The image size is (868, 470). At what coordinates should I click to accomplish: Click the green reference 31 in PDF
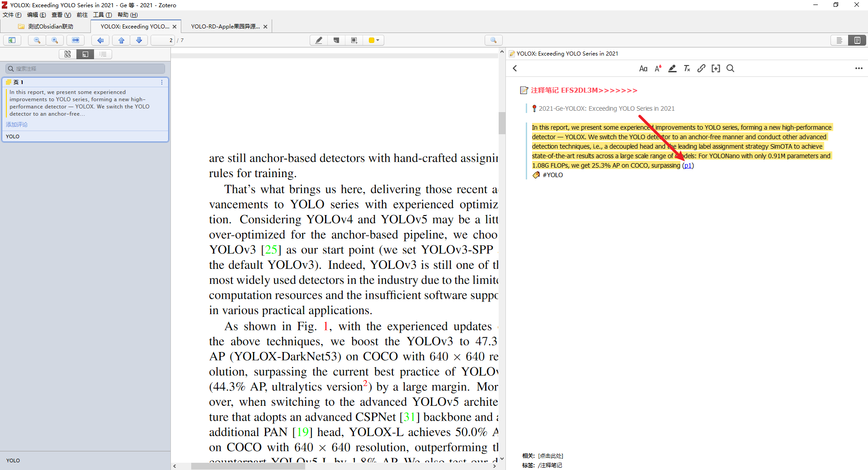(x=410, y=417)
